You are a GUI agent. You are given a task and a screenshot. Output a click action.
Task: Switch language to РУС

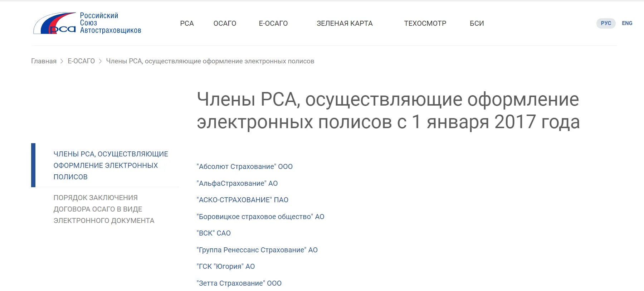[606, 23]
